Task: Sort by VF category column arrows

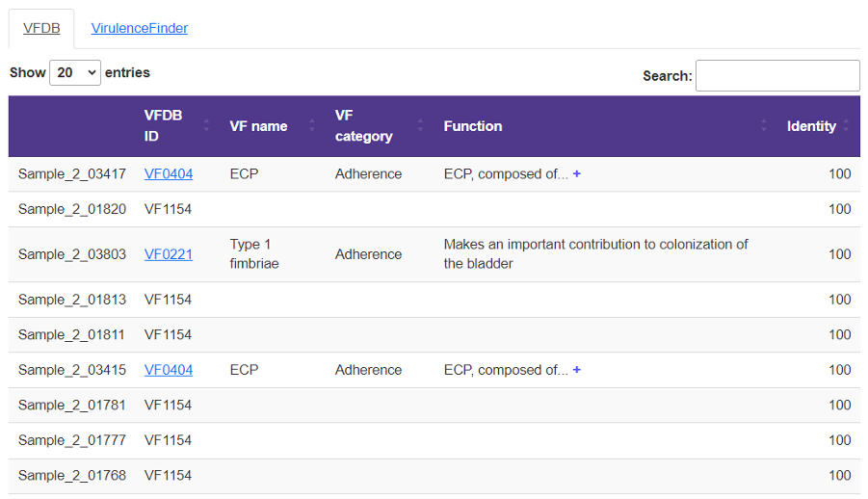Action: 420,126
